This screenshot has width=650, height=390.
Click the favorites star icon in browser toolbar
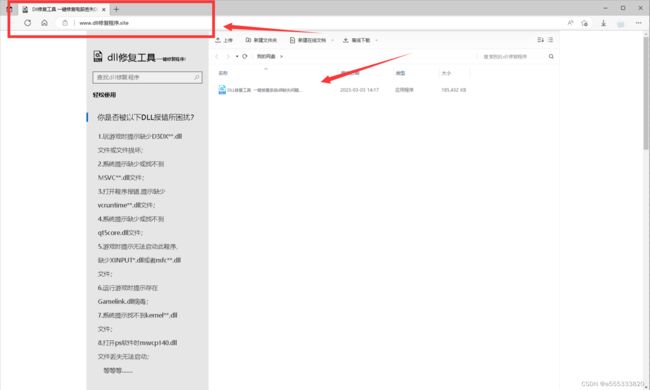pos(585,23)
